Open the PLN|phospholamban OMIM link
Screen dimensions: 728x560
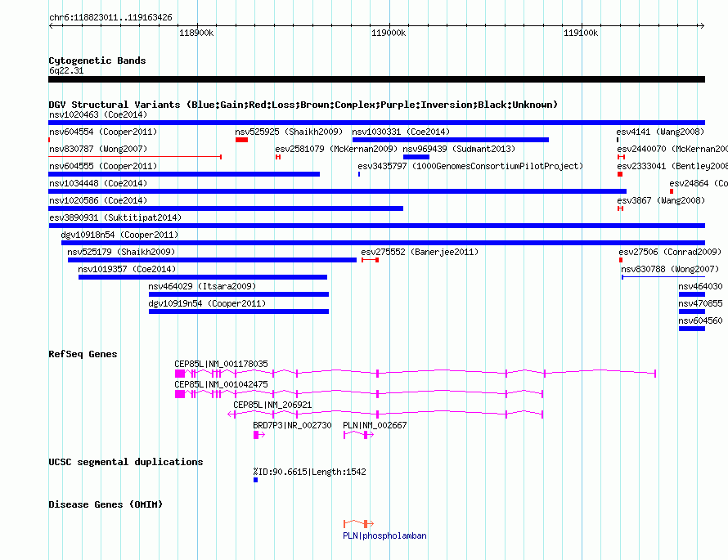click(384, 535)
